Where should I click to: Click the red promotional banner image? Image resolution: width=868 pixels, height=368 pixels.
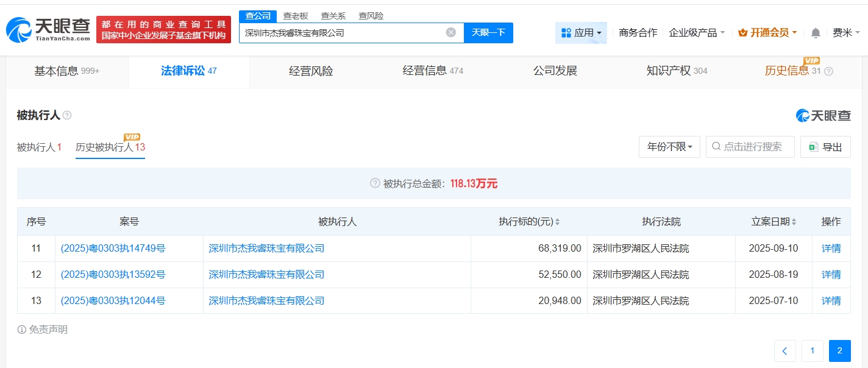[164, 29]
